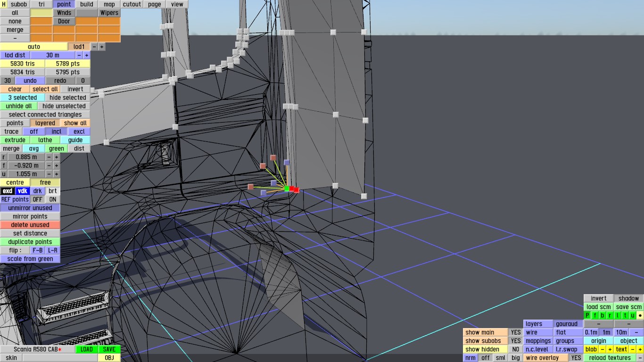Select the Wipers layer cell

tap(109, 13)
